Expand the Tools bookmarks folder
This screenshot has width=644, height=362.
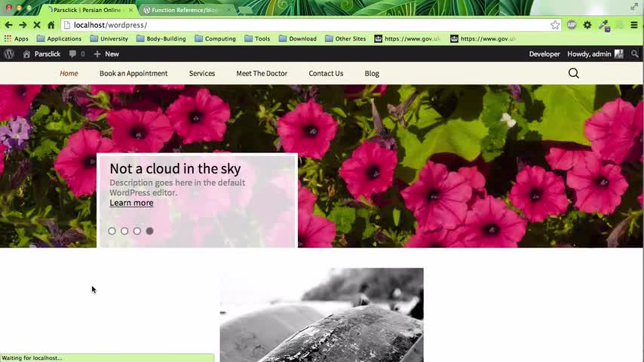257,38
